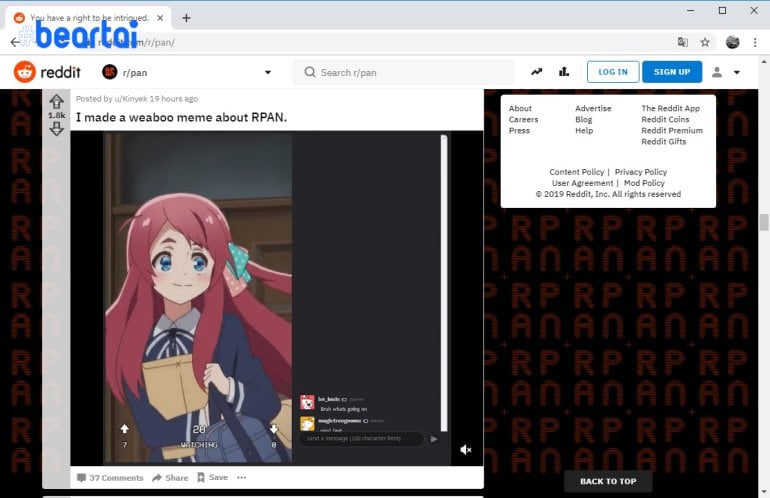Click the SIGN UP button
This screenshot has height=498, width=770.
point(671,72)
